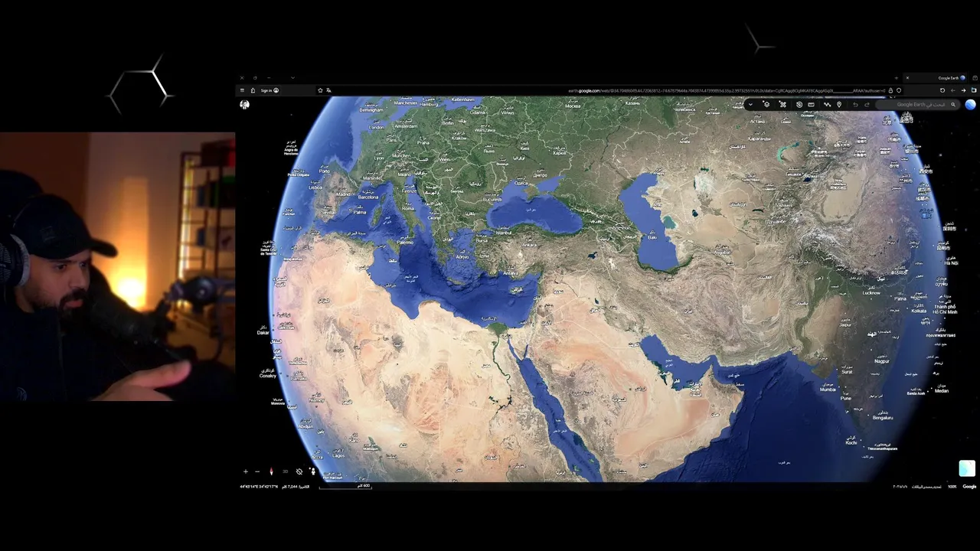Open the profile picture at top-left of map
The height and width of the screenshot is (551, 980).
click(x=244, y=104)
